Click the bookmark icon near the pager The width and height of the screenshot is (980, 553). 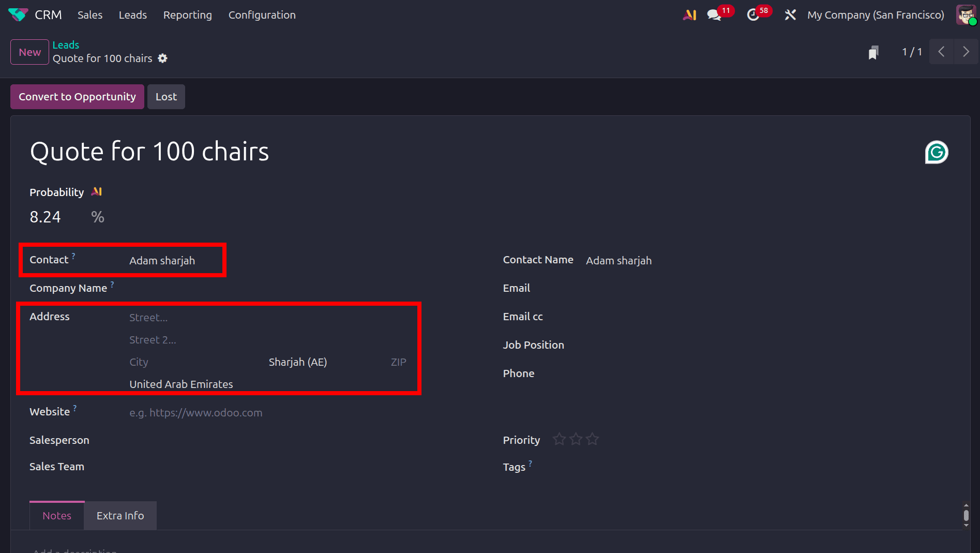tap(873, 52)
